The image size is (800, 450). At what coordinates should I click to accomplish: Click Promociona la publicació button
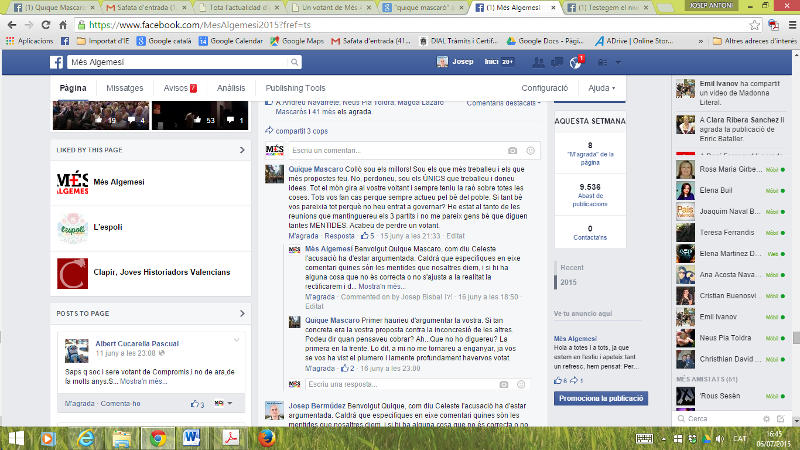click(600, 398)
